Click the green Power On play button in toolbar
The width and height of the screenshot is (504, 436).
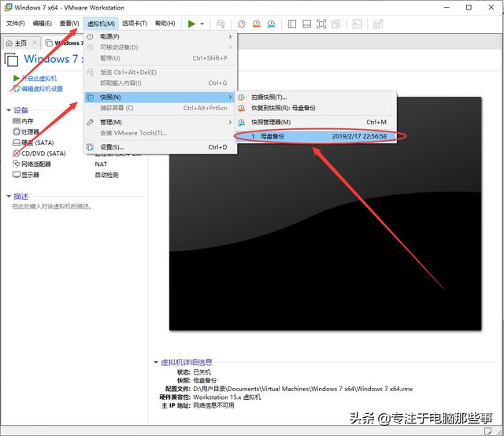point(191,24)
